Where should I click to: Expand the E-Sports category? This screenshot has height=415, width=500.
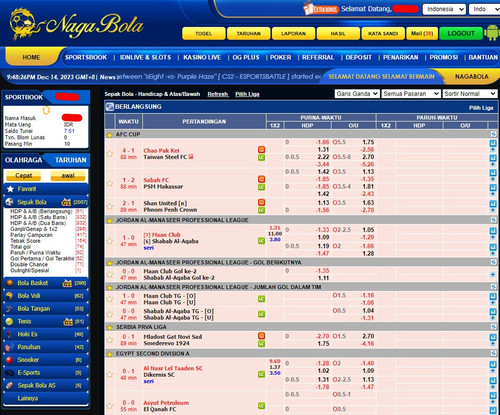[46, 373]
